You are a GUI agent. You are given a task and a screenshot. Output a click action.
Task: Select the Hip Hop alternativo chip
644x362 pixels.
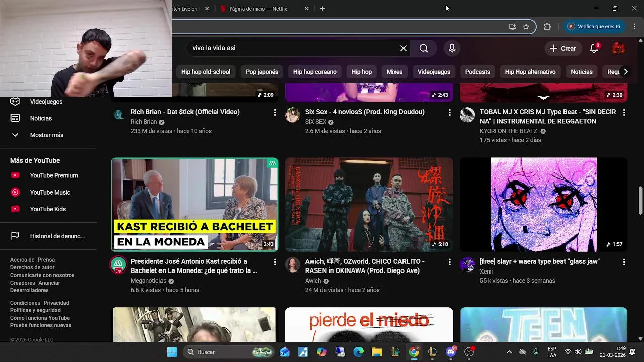coord(530,72)
